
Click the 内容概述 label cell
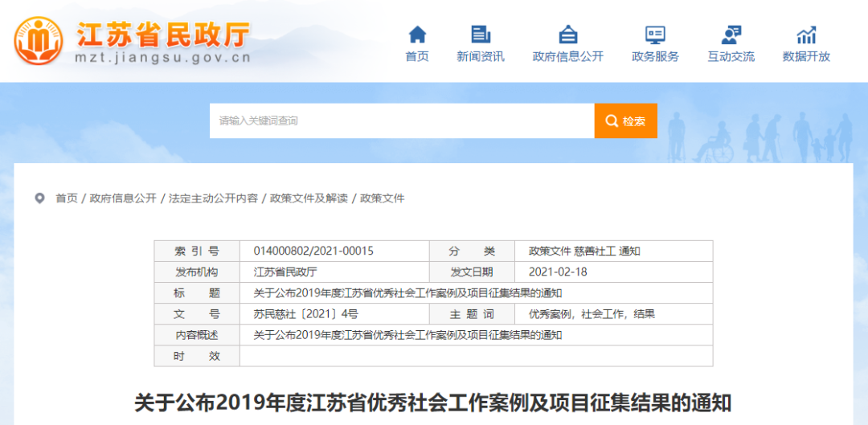[x=197, y=335]
